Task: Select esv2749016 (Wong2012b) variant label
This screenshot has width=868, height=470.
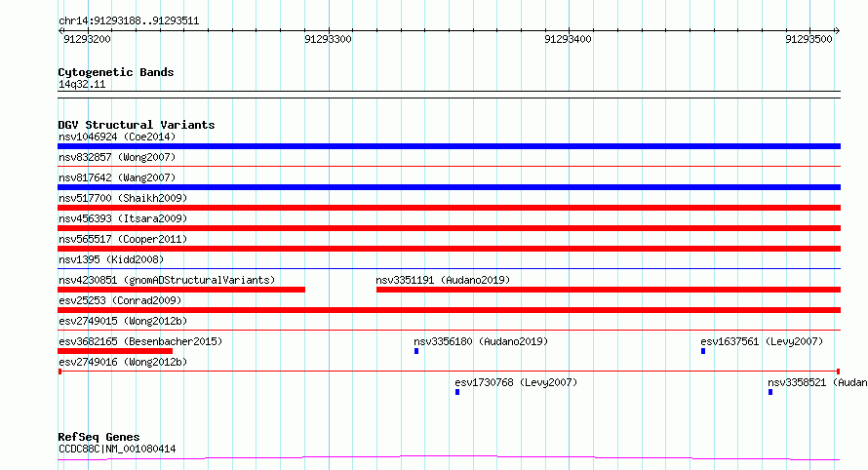Action: point(123,362)
